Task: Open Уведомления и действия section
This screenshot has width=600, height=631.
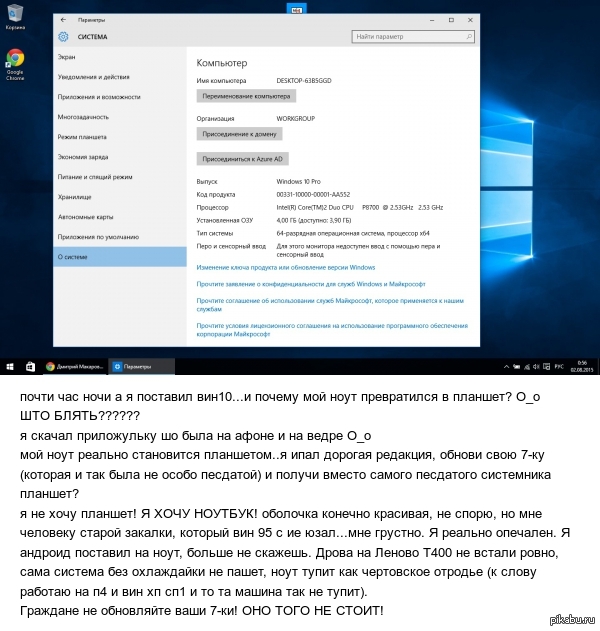Action: coord(120,77)
